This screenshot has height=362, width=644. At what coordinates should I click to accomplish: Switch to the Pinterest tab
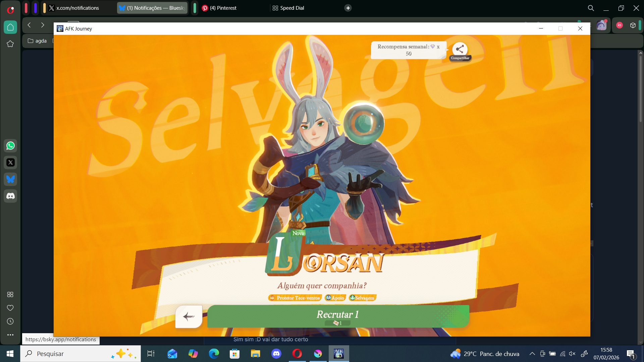click(x=223, y=8)
